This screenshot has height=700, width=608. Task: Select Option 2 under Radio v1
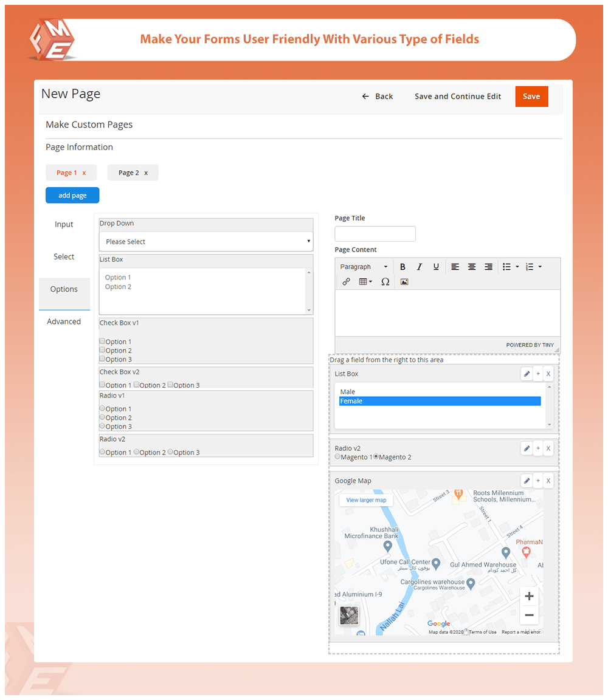(x=102, y=417)
